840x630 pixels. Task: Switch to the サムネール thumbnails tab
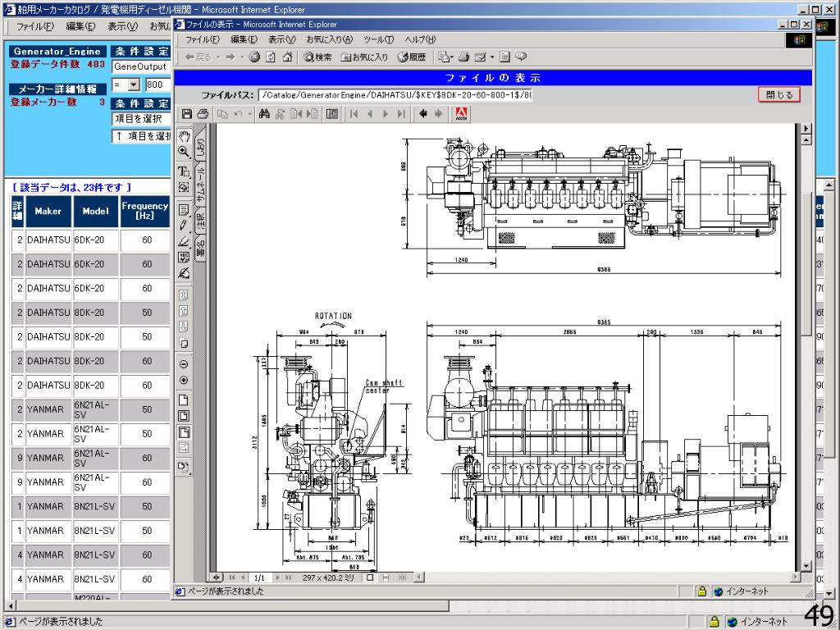tap(200, 185)
